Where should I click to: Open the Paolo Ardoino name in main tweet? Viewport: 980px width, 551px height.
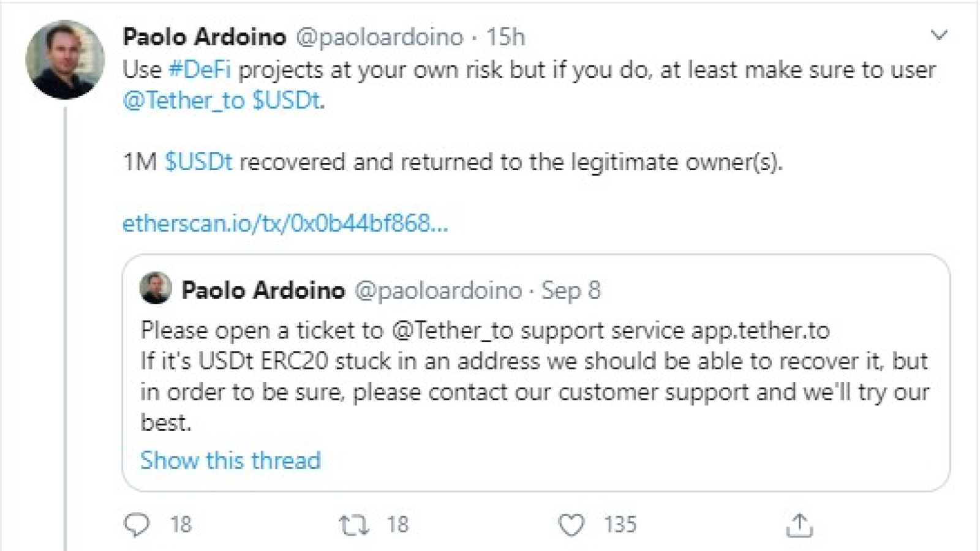tap(205, 37)
